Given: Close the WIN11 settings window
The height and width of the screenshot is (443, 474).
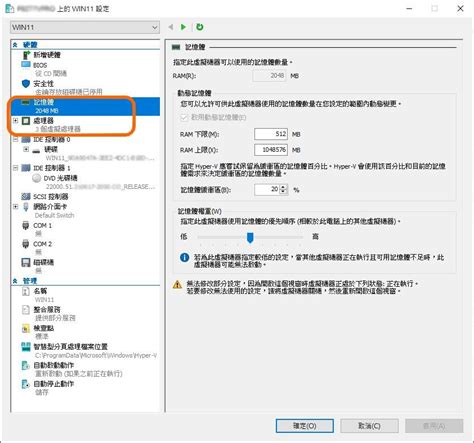Looking at the screenshot, I should click(460, 9).
